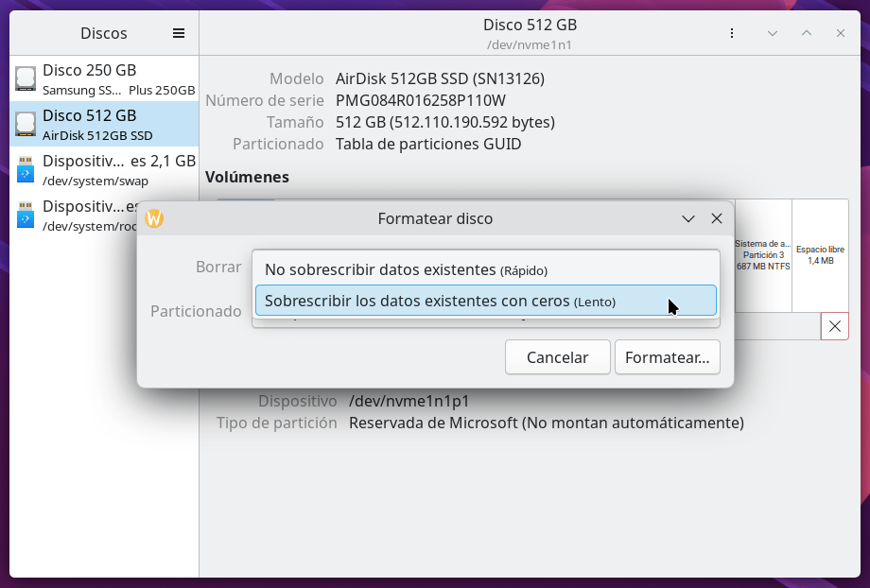
Task: Open the Particionado dropdown under the popup
Action: pyautogui.click(x=485, y=321)
